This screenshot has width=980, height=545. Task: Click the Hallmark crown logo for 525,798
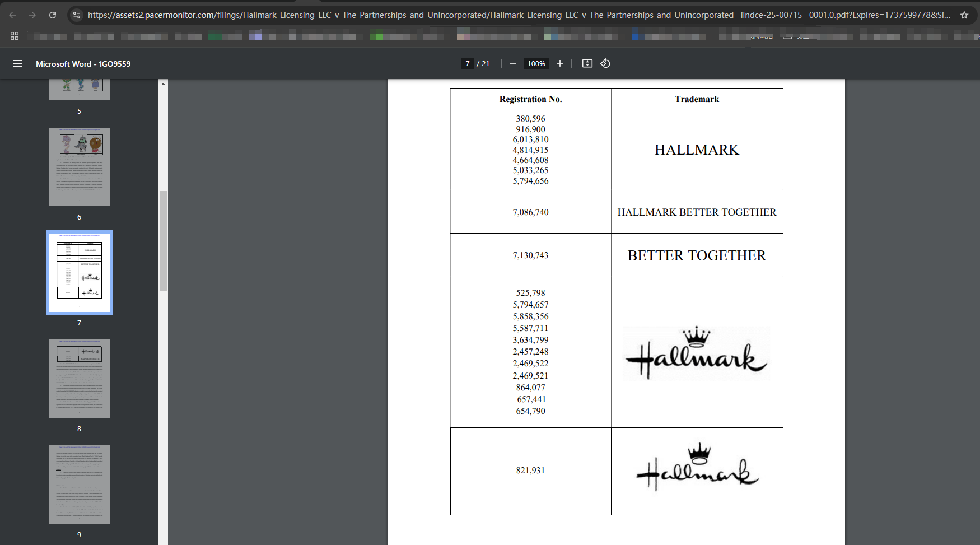pos(696,353)
